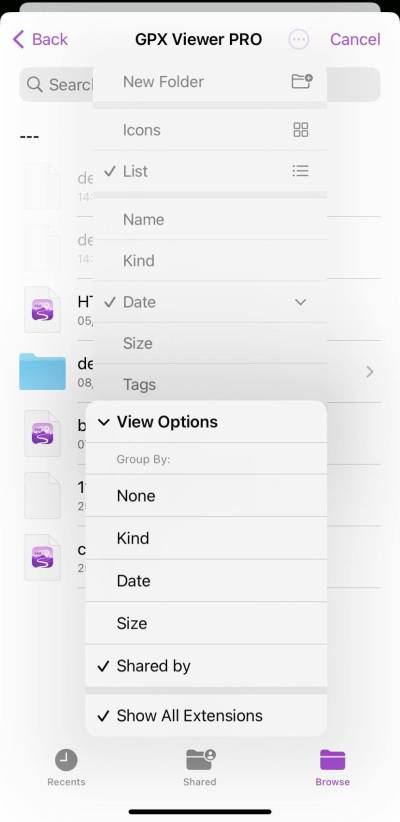This screenshot has width=400, height=822.
Task: Choose None under Group By
Action: click(206, 496)
